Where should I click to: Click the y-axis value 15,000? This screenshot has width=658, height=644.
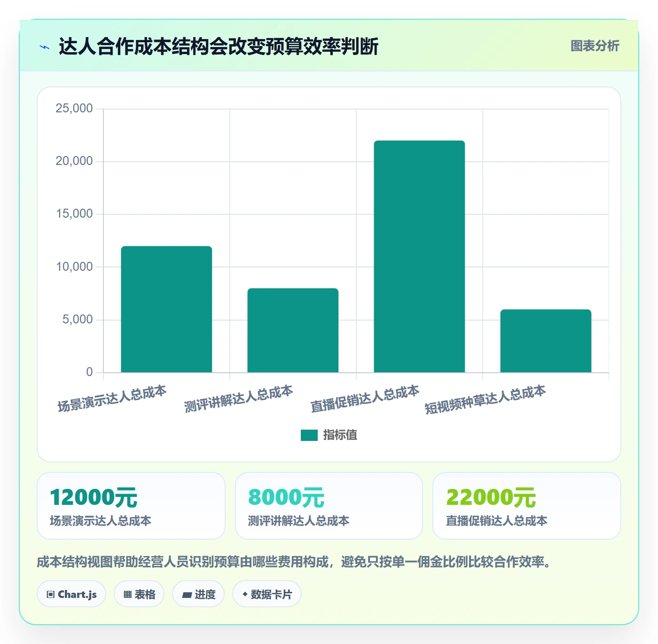(74, 214)
